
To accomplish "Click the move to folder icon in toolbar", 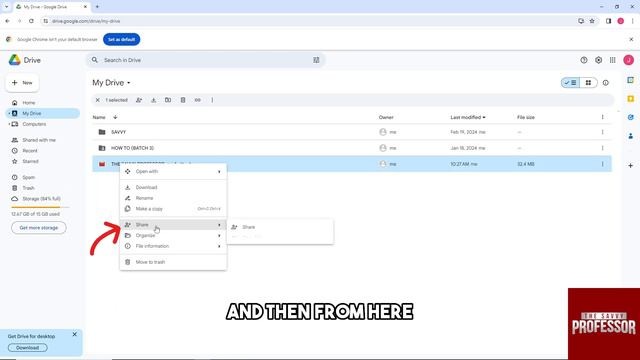I will [x=168, y=100].
